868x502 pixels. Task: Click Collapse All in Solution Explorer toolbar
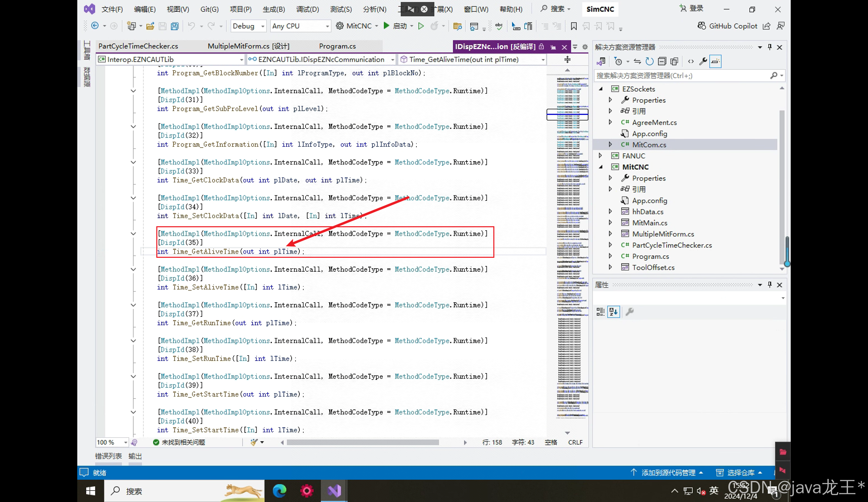tap(662, 61)
